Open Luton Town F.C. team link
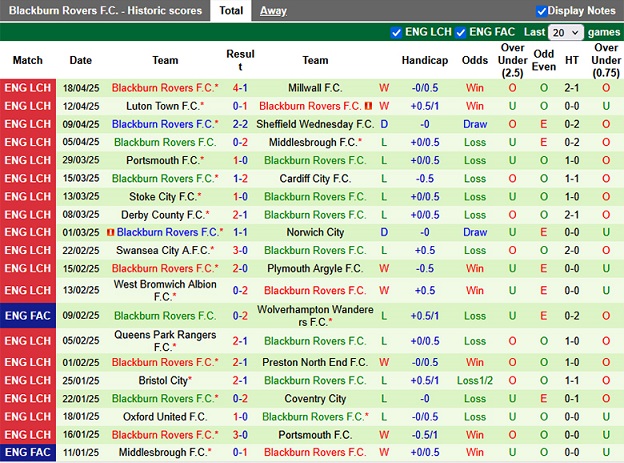 point(165,106)
